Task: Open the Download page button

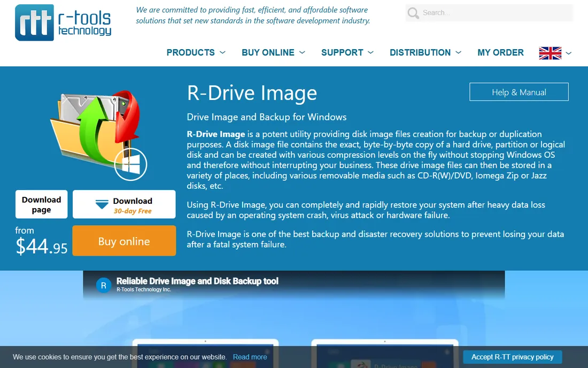Action: pyautogui.click(x=41, y=204)
